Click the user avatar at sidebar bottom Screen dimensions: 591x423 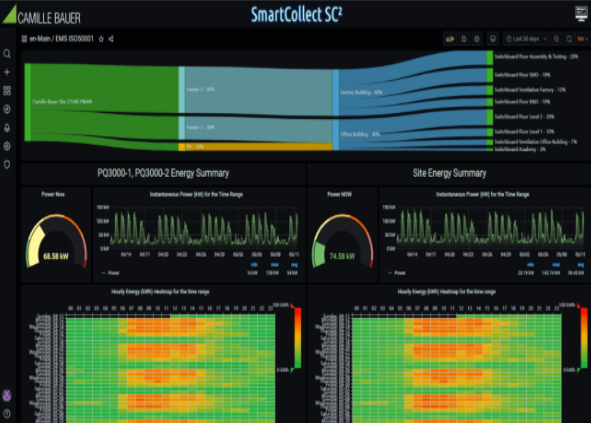tap(7, 395)
